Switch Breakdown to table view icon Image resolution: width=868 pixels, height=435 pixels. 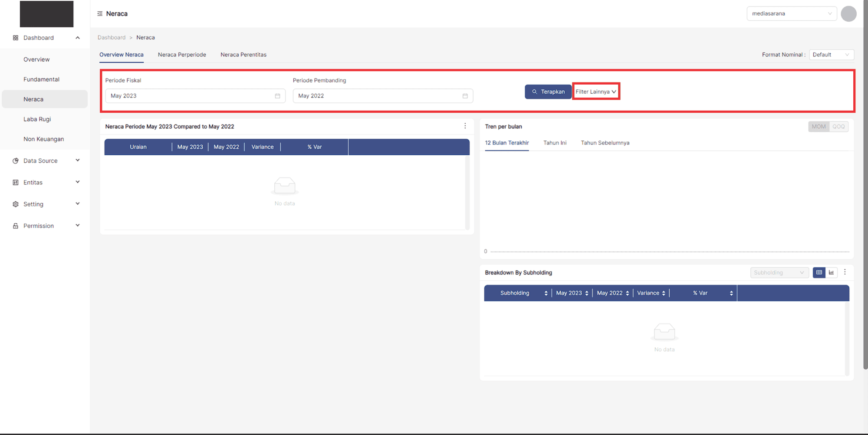pos(819,272)
